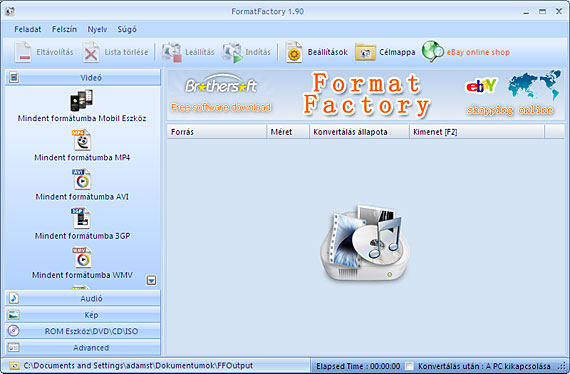Click the world map banner image
570x374 pixels.
point(534,85)
